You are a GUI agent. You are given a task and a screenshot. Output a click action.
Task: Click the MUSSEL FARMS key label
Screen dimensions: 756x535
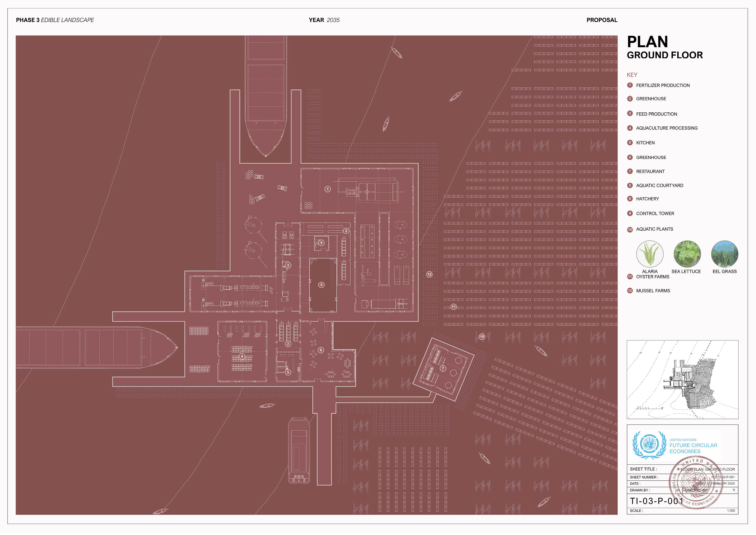[653, 291]
